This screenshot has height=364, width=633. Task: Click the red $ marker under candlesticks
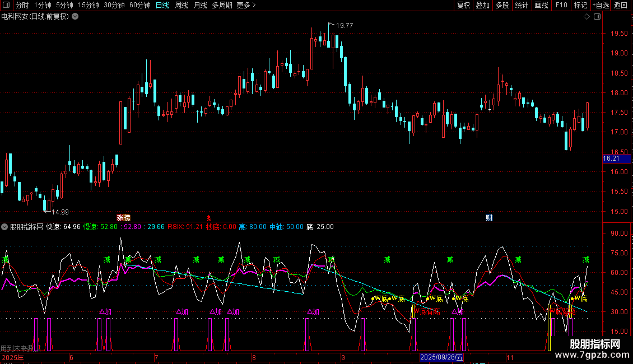point(209,217)
